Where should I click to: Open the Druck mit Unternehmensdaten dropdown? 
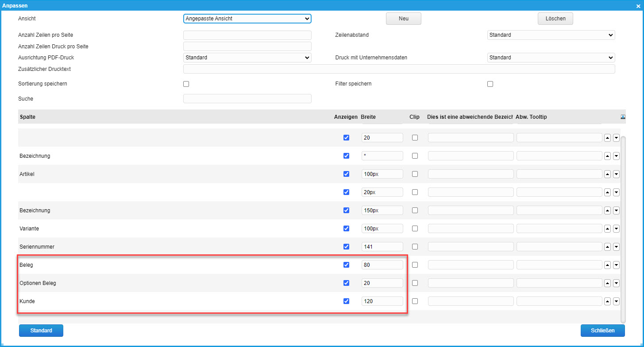[x=551, y=58]
